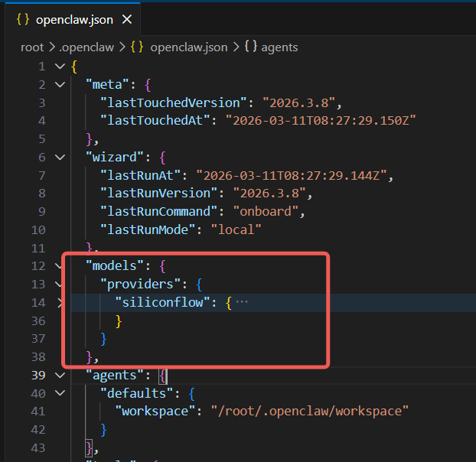Click the "providers" key
This screenshot has width=476, height=462.
140,285
